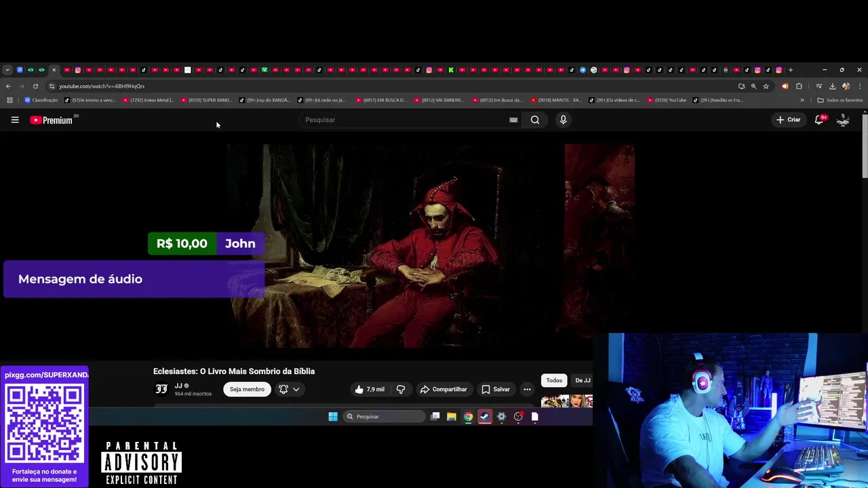Open Task View on taskbar
The width and height of the screenshot is (868, 488).
435,417
